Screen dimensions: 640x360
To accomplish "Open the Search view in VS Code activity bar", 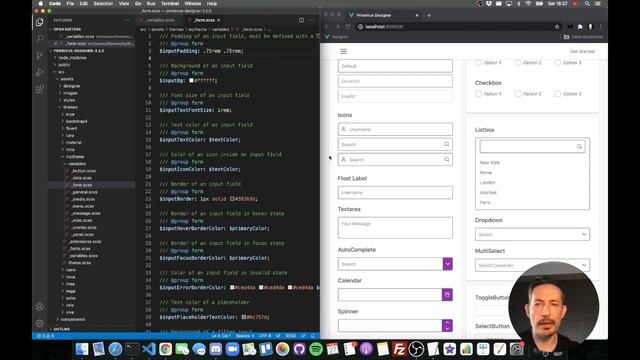I will point(40,39).
